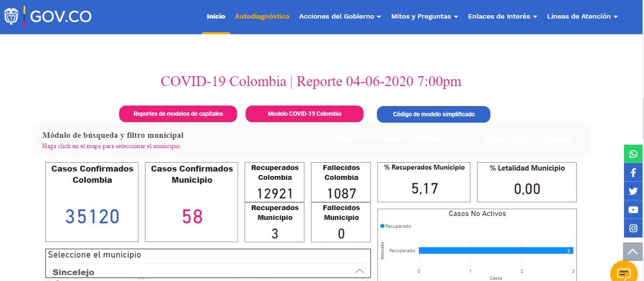The image size is (644, 281).
Task: Click the blue Recuperado bar in chart
Action: point(496,251)
